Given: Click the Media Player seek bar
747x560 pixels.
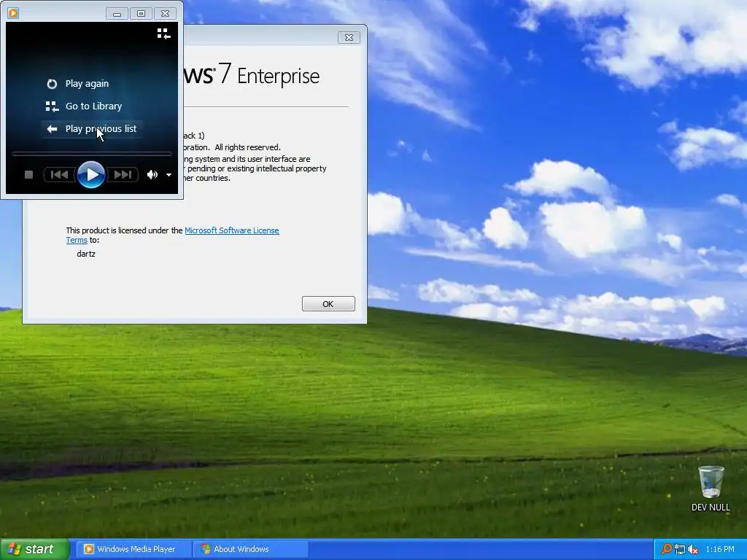Looking at the screenshot, I should 91,154.
